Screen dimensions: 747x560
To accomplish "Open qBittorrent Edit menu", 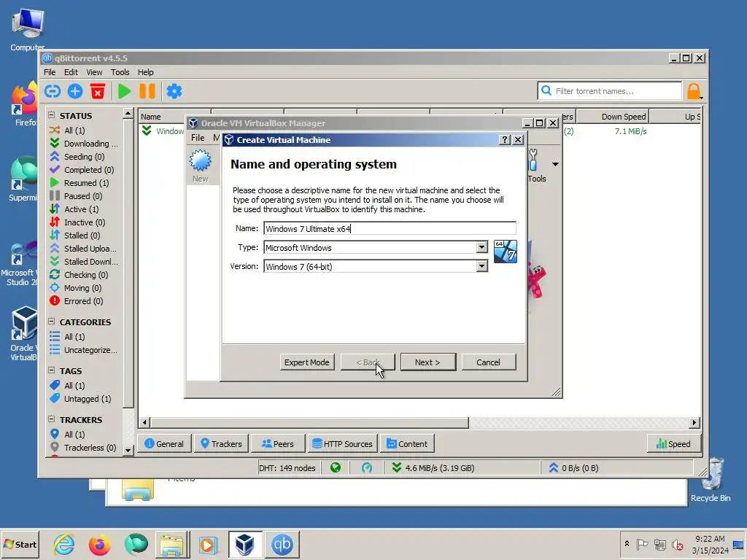I will tap(71, 72).
